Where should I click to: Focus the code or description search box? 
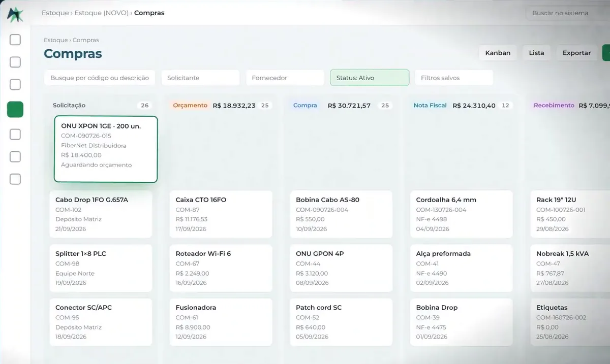tap(100, 78)
